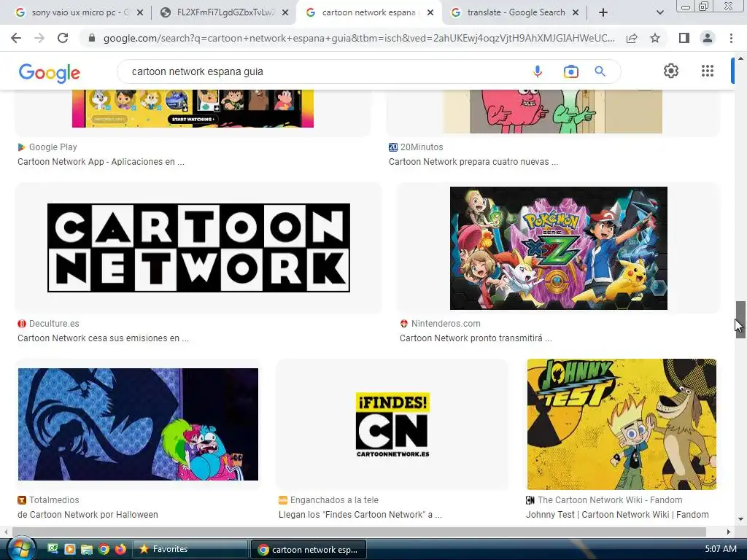This screenshot has height=560, width=747.
Task: Click the browser forward arrow
Action: (39, 38)
